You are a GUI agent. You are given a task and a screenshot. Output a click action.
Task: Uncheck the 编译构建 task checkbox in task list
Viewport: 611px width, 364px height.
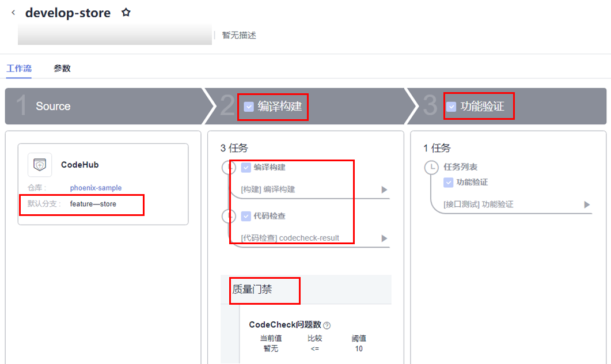[x=246, y=168]
